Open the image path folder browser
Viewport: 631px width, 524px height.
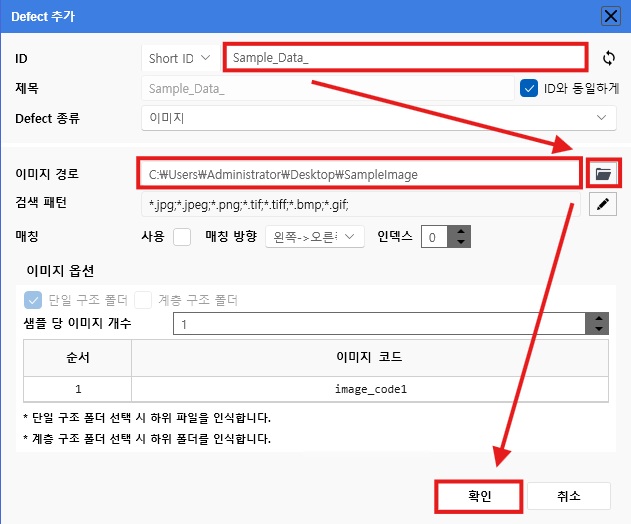(603, 174)
